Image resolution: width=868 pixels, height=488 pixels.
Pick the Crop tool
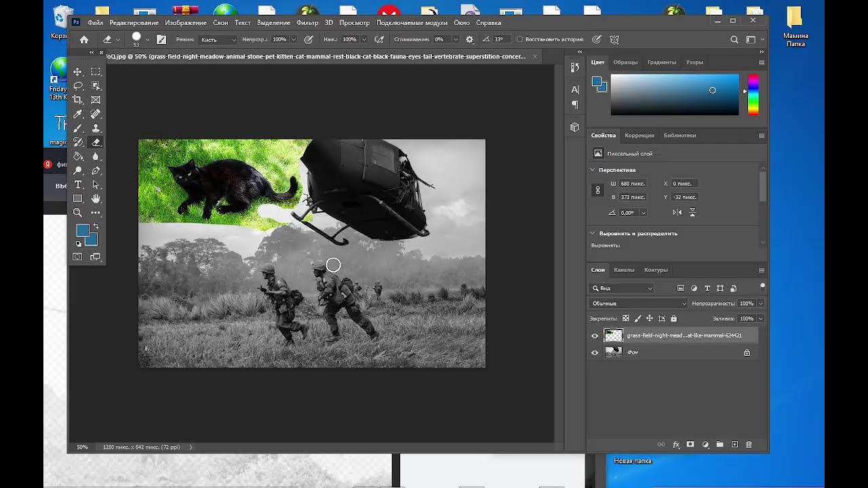click(78, 100)
